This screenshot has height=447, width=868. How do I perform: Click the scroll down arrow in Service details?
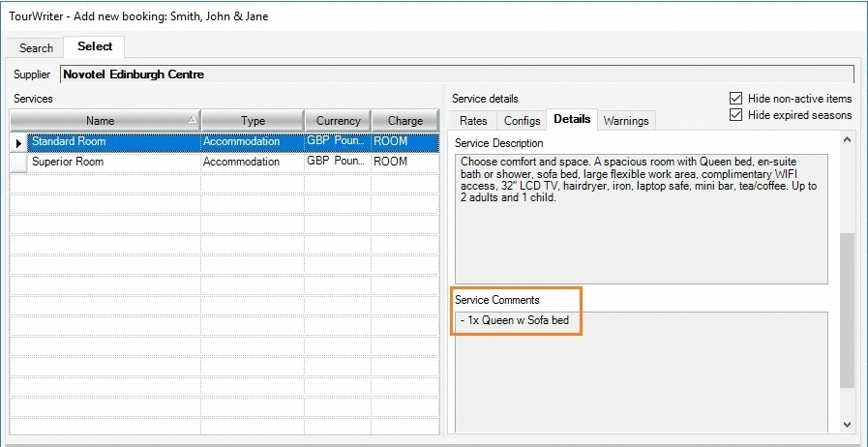click(x=848, y=424)
